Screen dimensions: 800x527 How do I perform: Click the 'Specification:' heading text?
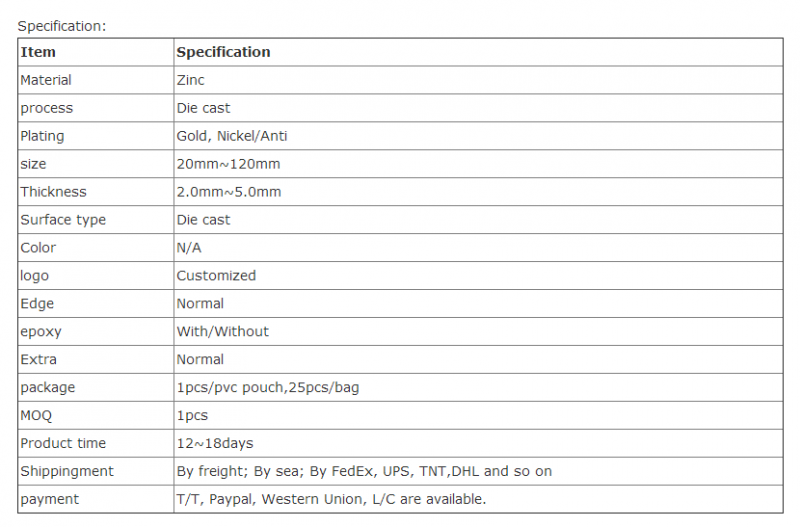62,26
